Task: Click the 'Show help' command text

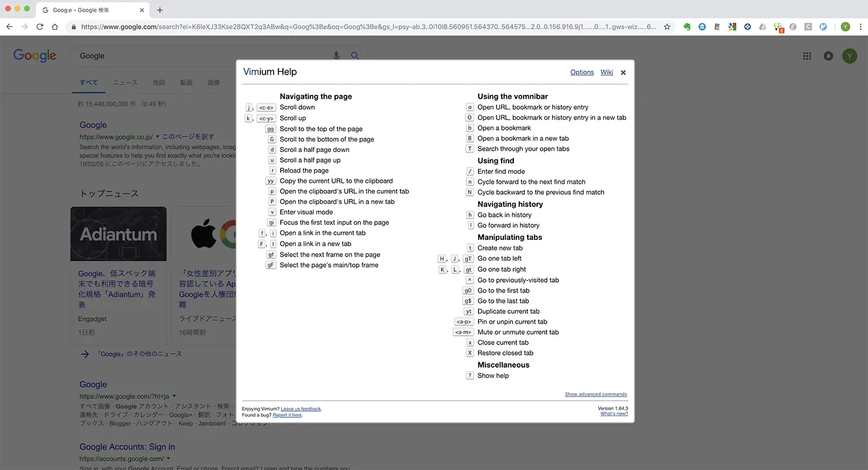Action: coord(493,376)
